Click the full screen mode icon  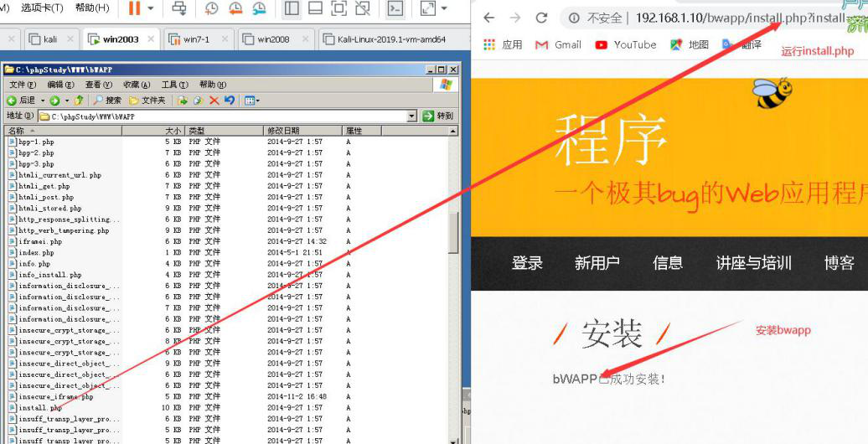tap(338, 8)
